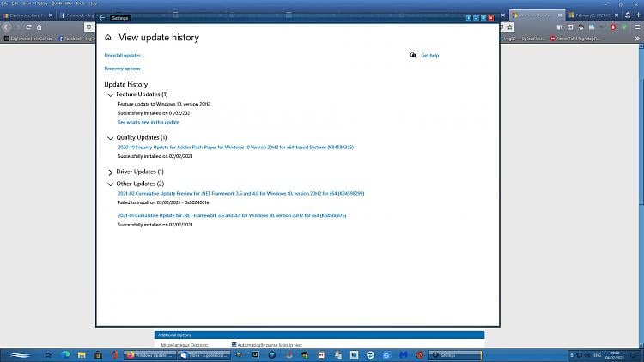
Task: Go back using the Settings window back arrow
Action: click(x=102, y=18)
